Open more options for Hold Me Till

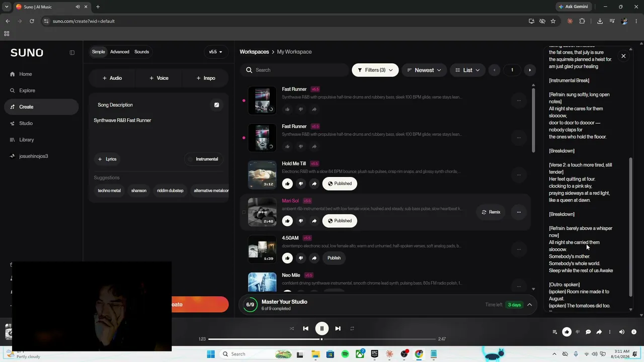[x=519, y=175]
